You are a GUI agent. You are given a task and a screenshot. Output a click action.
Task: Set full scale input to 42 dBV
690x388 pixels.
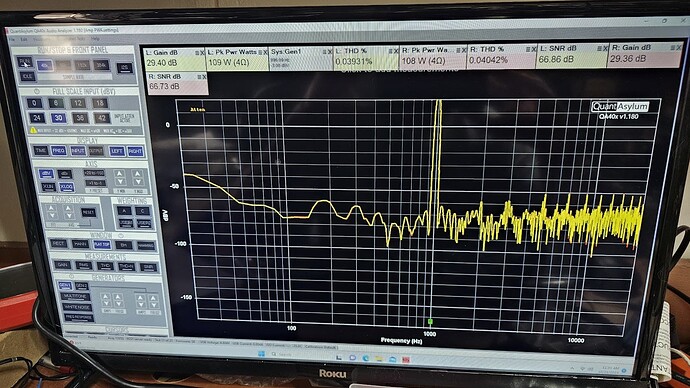click(x=102, y=118)
